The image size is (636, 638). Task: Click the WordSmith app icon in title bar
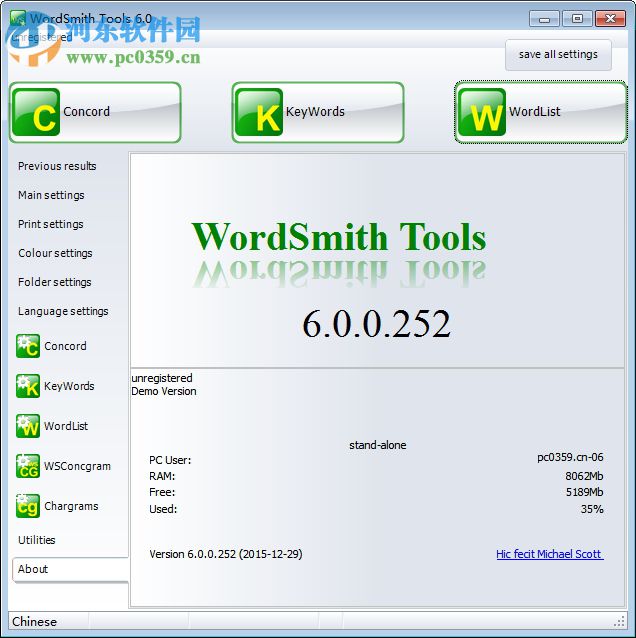[18, 19]
